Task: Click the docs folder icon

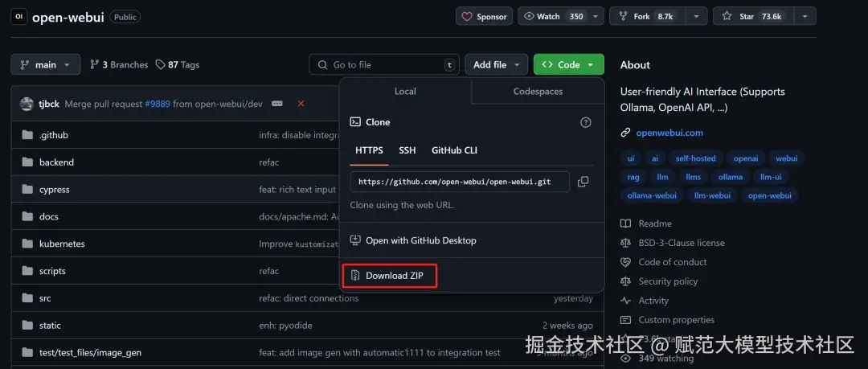Action: [x=27, y=216]
